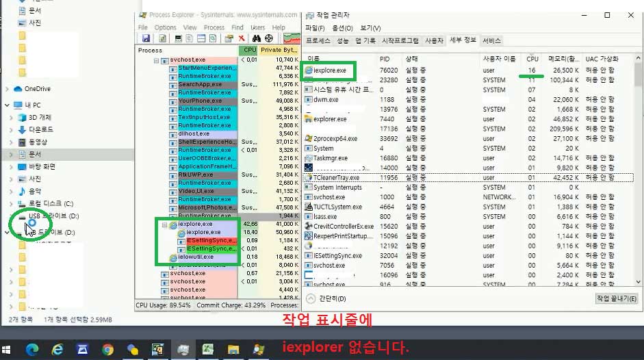Select ielowutil.exe in Process Explorer

click(x=196, y=257)
